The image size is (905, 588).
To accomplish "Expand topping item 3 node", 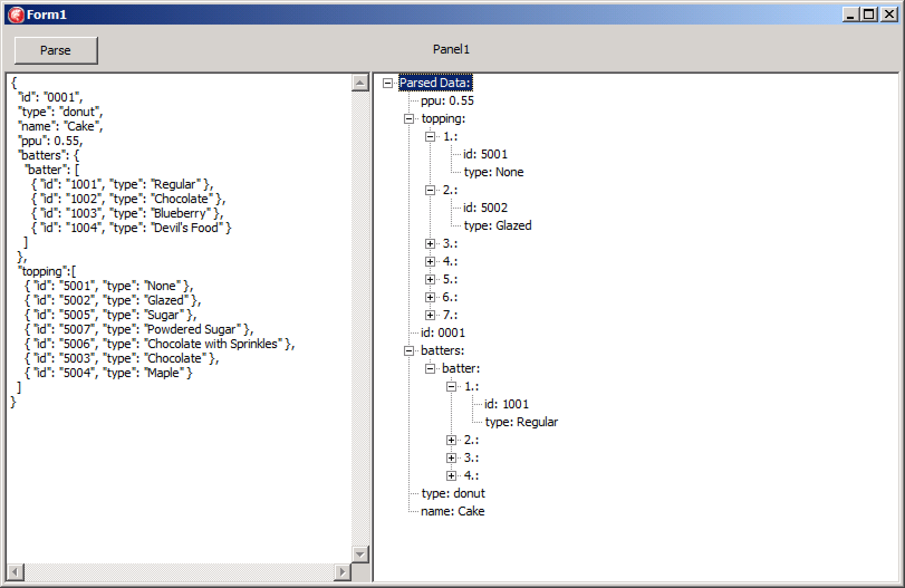I will tap(430, 244).
